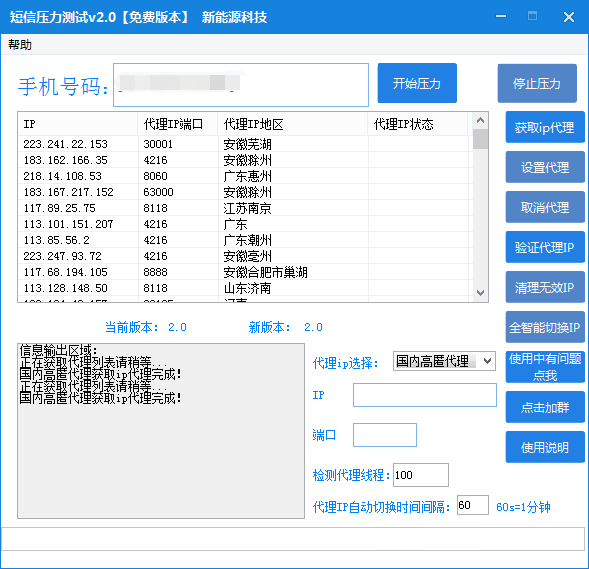Screen dimensions: 589x569
Task: Click the 手机号码 input field
Action: 241,85
